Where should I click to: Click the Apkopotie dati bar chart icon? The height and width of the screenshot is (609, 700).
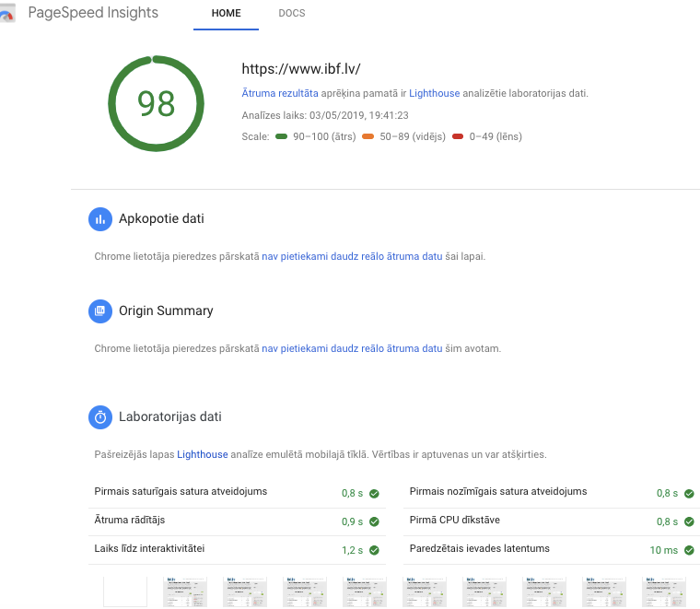[x=100, y=219]
